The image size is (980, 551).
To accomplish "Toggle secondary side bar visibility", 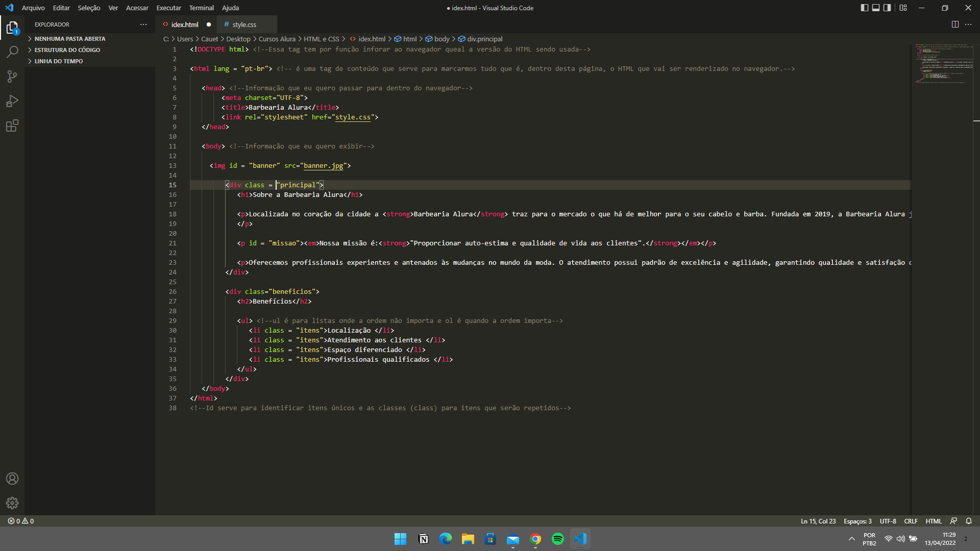I will click(x=887, y=8).
